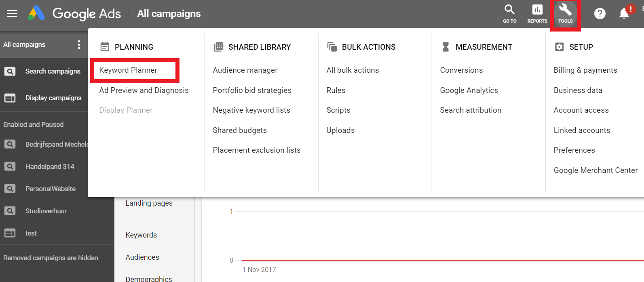644x282 pixels.
Task: Open the Keywords tab
Action: coord(141,235)
